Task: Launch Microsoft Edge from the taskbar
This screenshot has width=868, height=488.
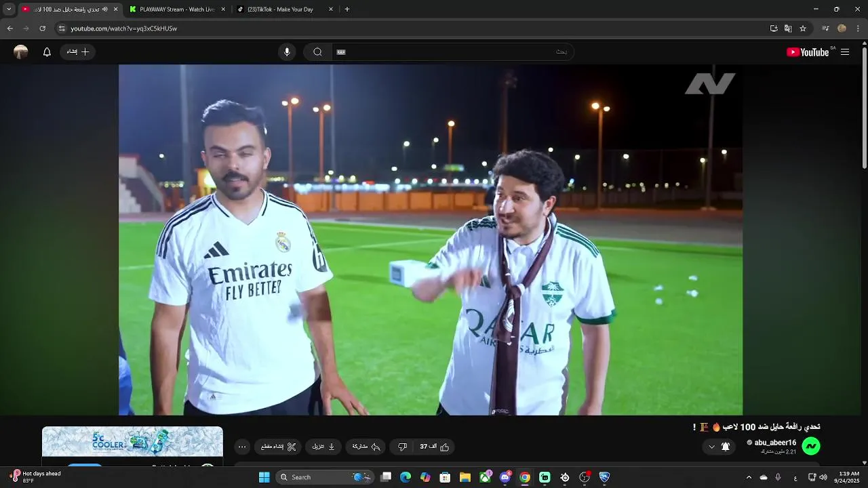Action: coord(406,477)
